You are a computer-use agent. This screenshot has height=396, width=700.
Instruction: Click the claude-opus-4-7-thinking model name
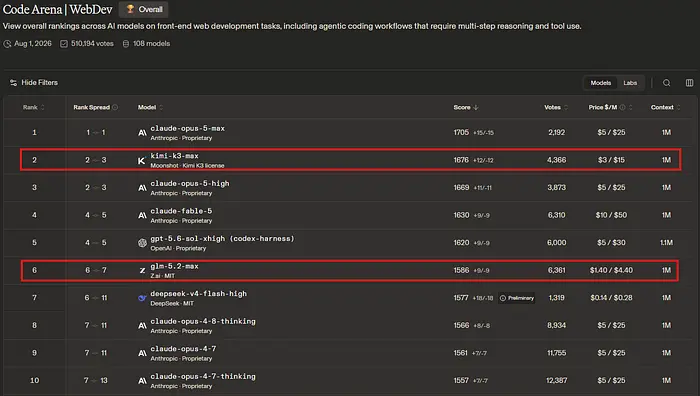(203, 376)
